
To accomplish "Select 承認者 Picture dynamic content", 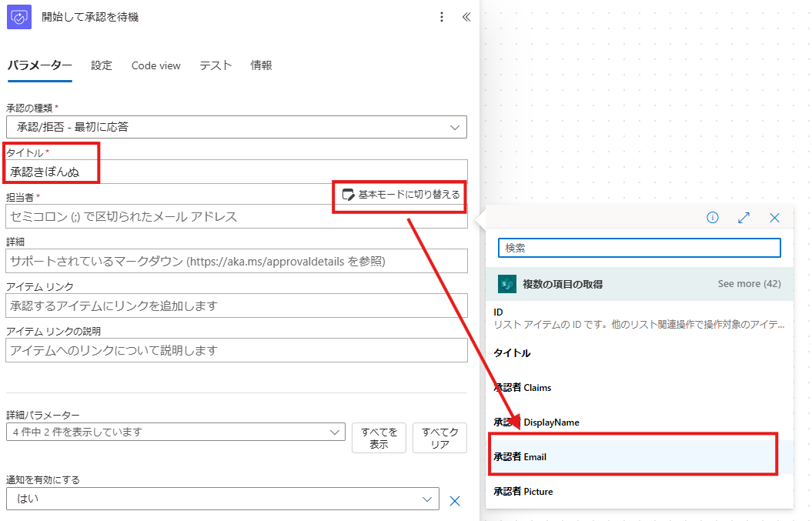I will coord(640,492).
